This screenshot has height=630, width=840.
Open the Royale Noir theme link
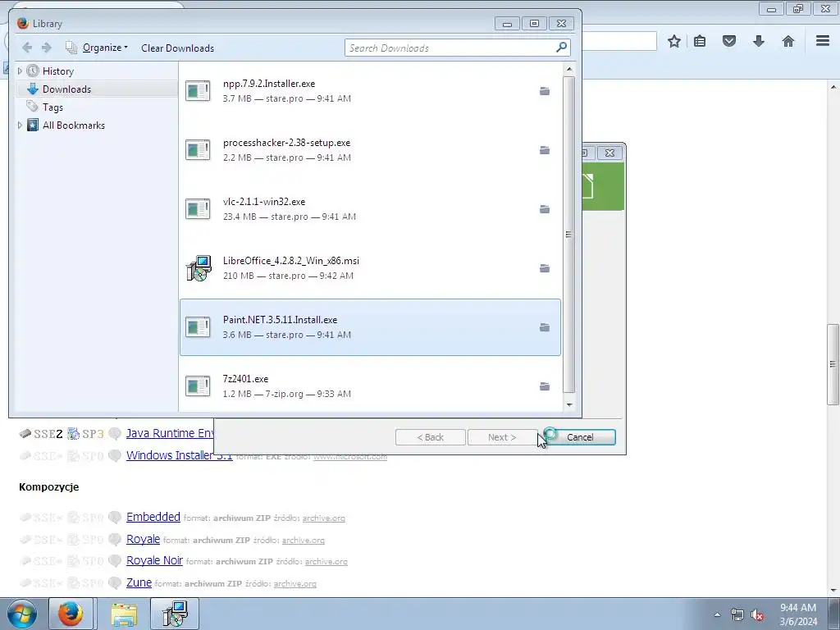click(154, 560)
